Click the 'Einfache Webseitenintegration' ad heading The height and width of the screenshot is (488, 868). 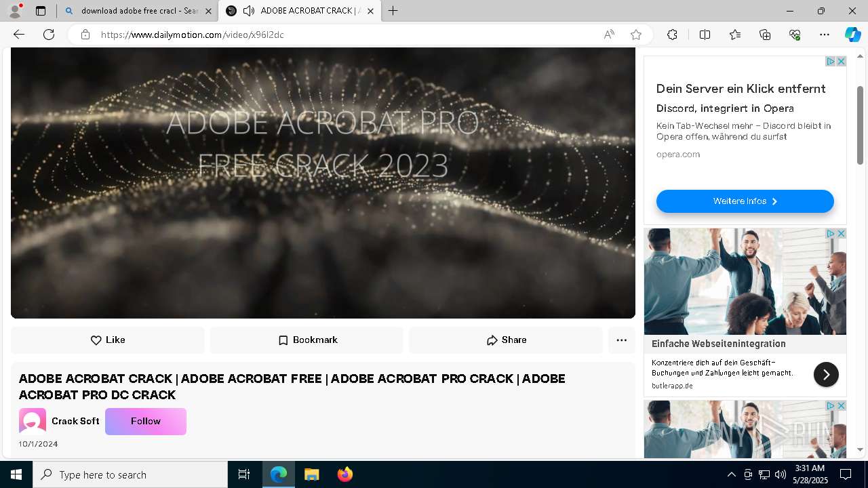pos(718,344)
